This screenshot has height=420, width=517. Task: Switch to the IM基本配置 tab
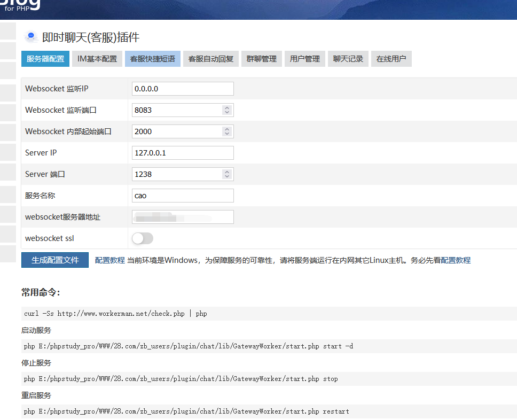pos(97,59)
